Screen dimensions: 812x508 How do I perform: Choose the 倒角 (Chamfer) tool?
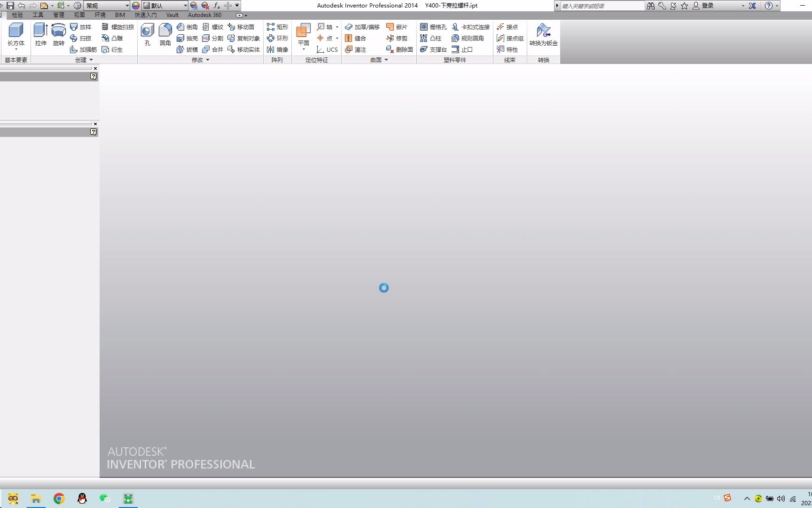click(x=187, y=27)
